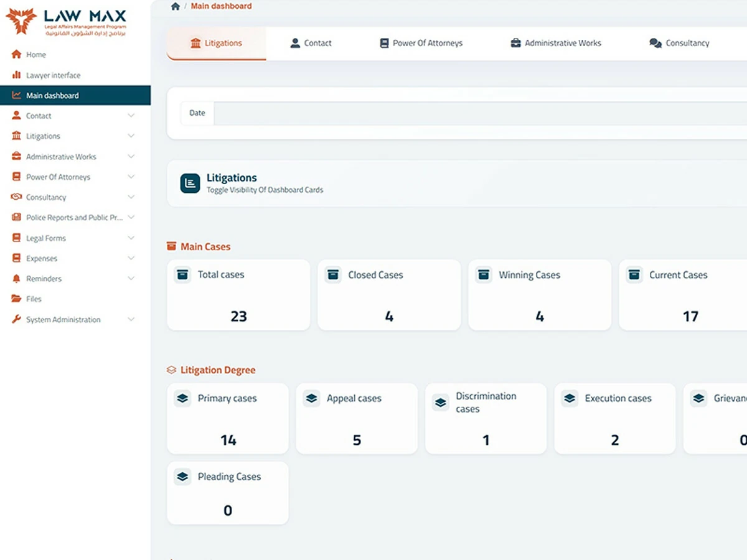Image resolution: width=747 pixels, height=560 pixels.
Task: Click the Consultancy handshake icon in sidebar
Action: (x=16, y=197)
